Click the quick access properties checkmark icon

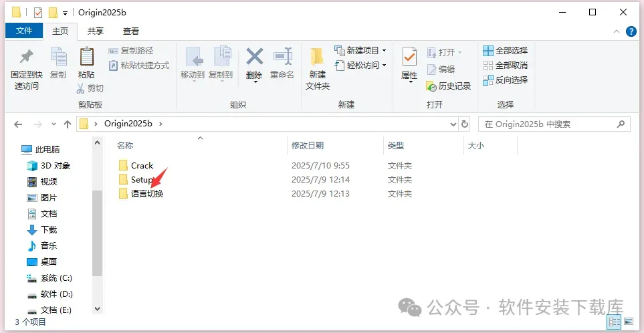coord(38,13)
